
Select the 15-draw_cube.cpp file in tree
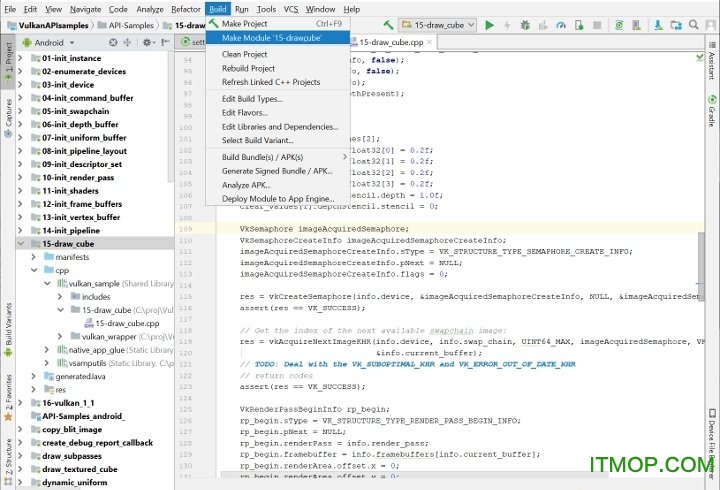122,323
